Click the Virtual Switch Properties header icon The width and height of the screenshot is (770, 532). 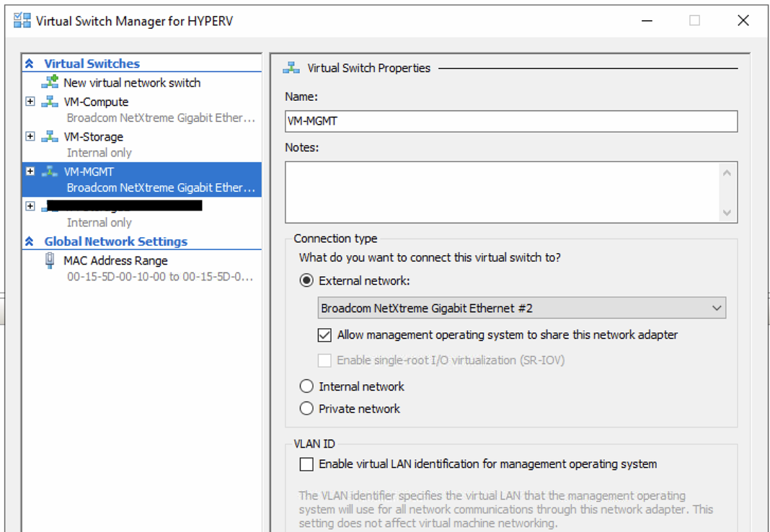(x=291, y=68)
